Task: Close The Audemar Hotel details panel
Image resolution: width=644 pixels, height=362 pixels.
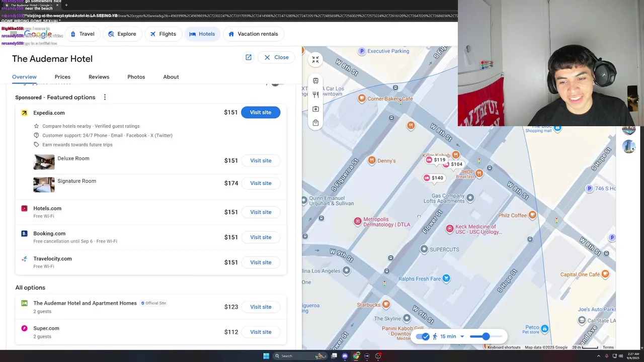Action: (x=276, y=57)
